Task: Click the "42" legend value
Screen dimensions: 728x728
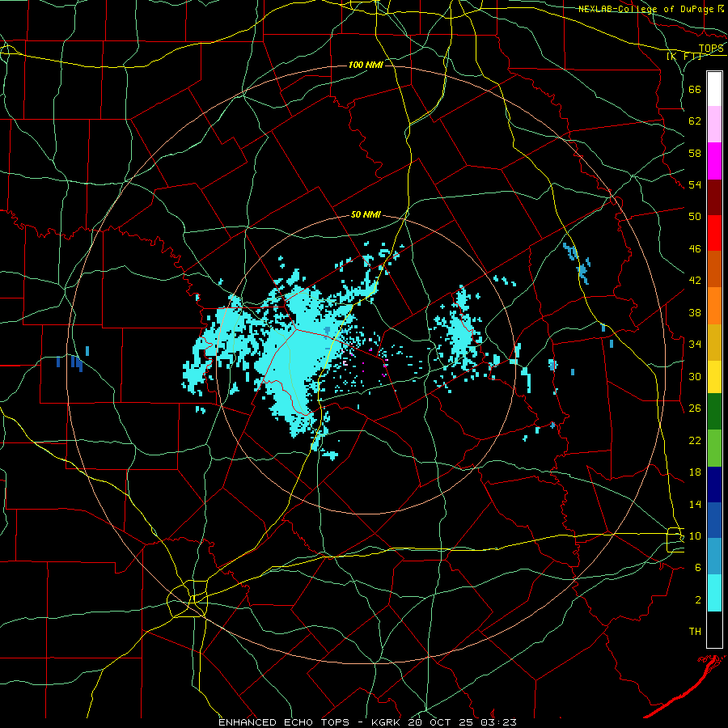Action: 695,281
